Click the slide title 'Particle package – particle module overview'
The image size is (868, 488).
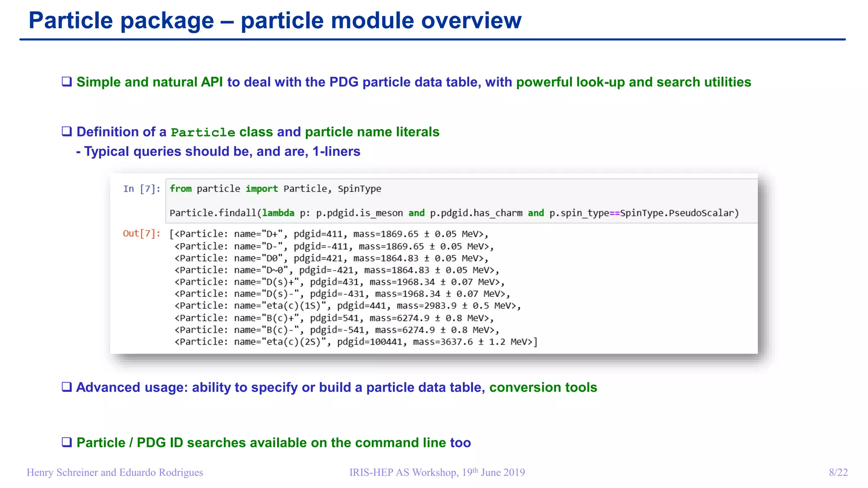[x=275, y=20]
